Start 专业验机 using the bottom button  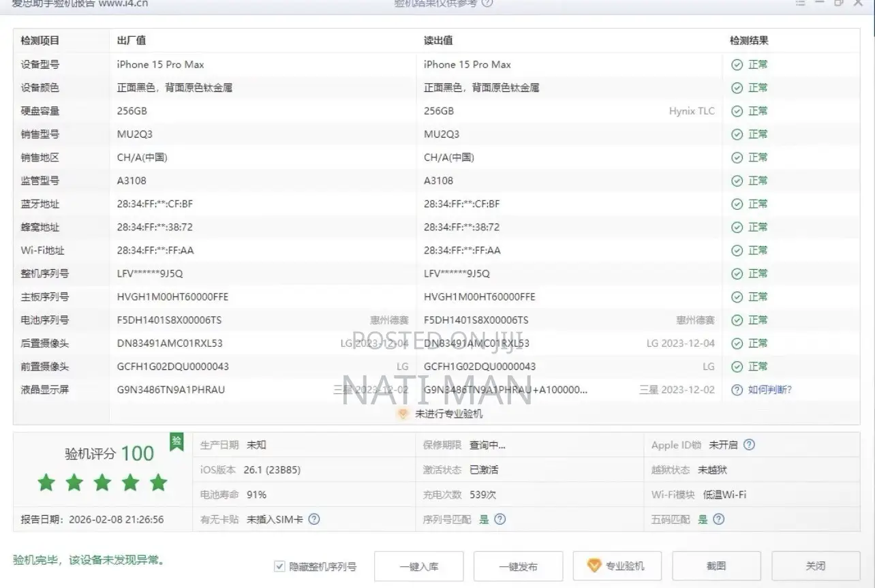pyautogui.click(x=617, y=566)
